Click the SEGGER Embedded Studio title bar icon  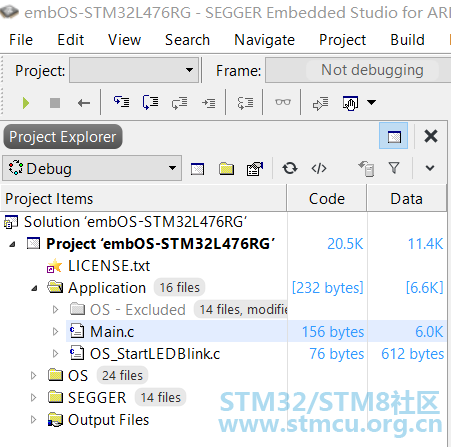point(9,12)
